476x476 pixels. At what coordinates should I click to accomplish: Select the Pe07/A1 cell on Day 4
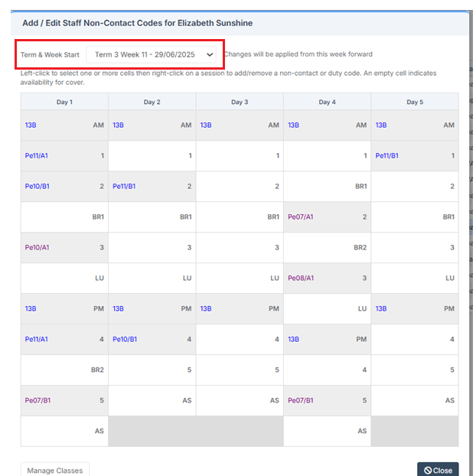tap(328, 217)
